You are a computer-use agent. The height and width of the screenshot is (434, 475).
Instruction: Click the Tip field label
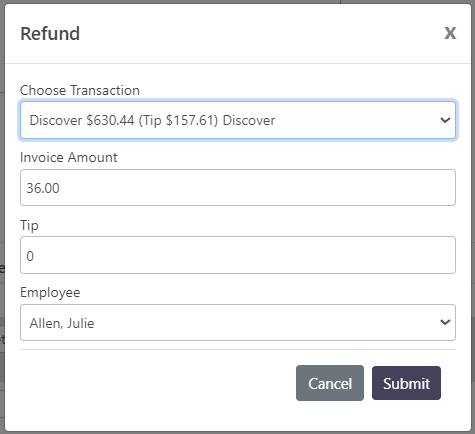point(29,225)
